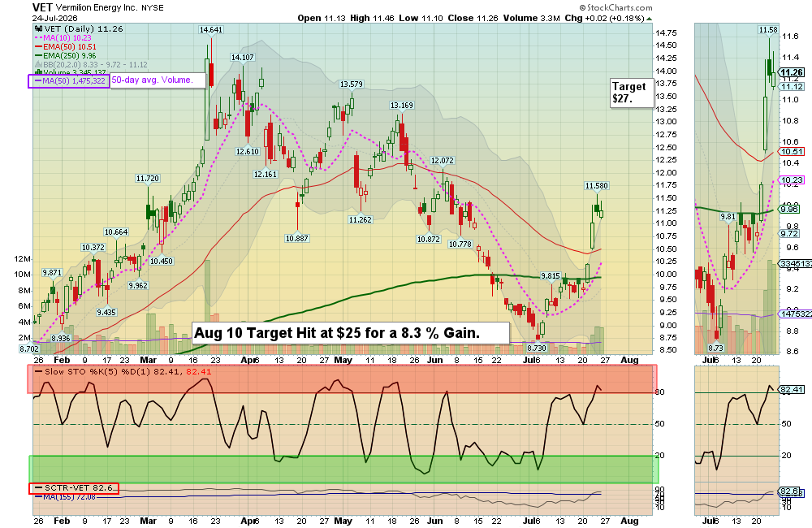Click the 12.072 price label
The width and height of the screenshot is (812, 528).
tap(442, 161)
